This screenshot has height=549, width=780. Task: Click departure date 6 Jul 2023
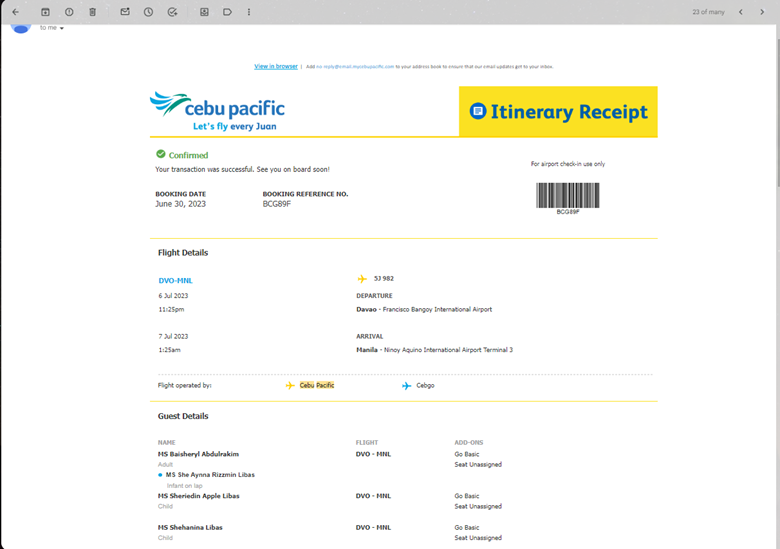coord(173,296)
